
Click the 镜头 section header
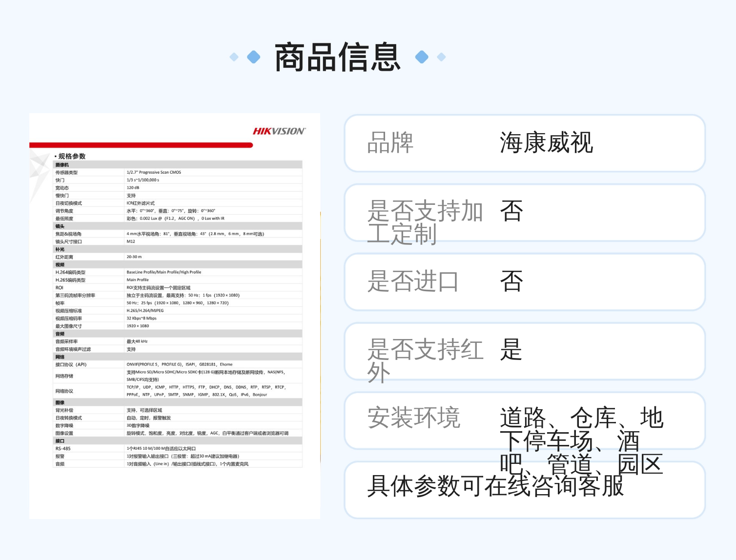[178, 226]
